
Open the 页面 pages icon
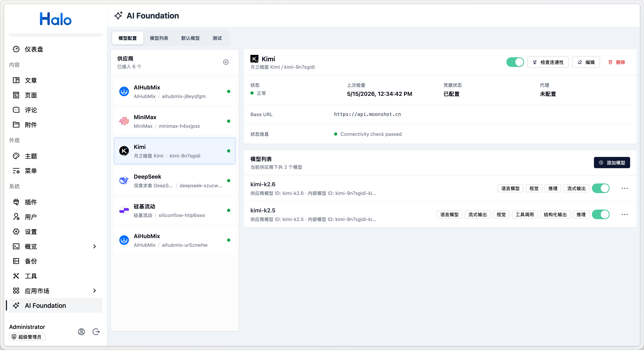[16, 95]
